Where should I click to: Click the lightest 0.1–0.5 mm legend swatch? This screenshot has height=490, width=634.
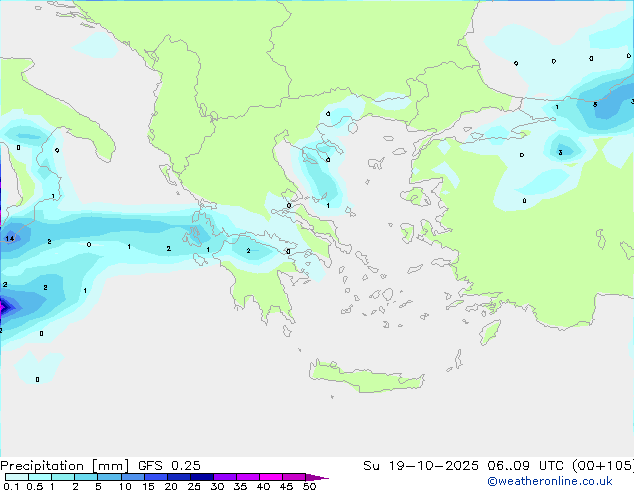[17, 477]
